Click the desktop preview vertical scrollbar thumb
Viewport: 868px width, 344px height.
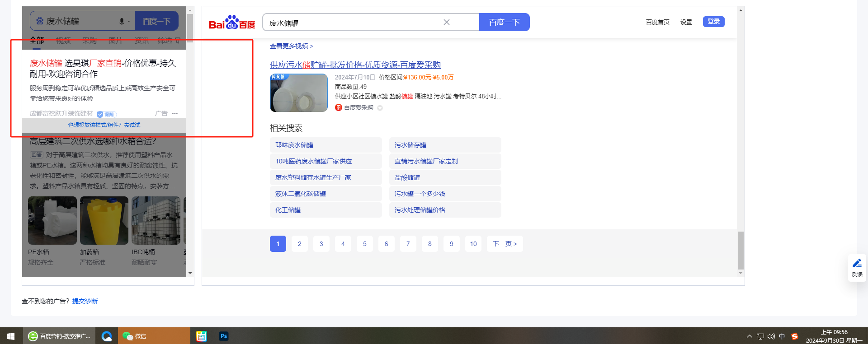coord(741,250)
